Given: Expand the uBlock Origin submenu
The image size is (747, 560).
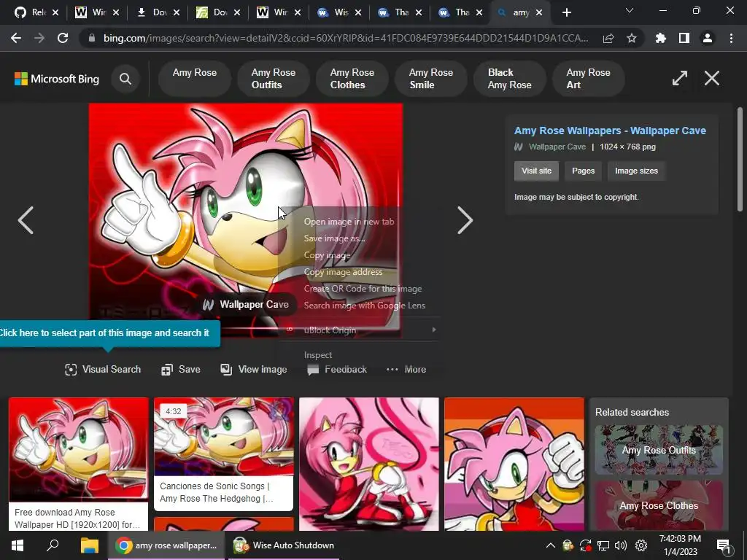Looking at the screenshot, I should point(360,330).
